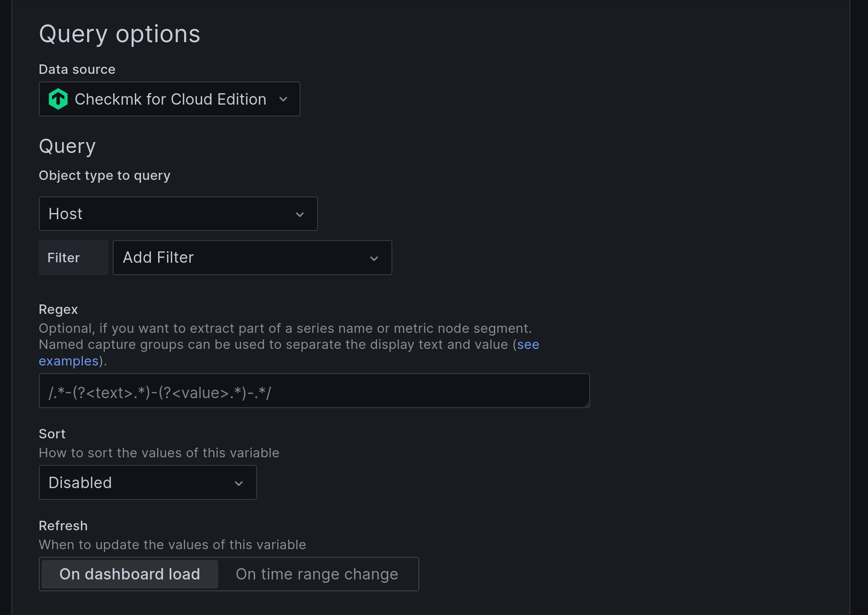Image resolution: width=868 pixels, height=615 pixels.
Task: Click the Sort label
Action: pos(52,434)
